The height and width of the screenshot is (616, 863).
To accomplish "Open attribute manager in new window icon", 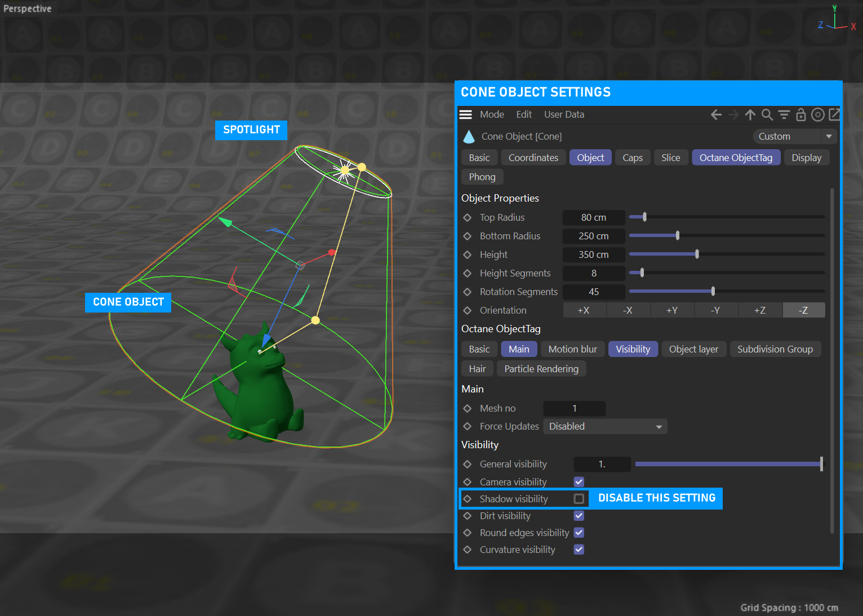I will pos(834,115).
